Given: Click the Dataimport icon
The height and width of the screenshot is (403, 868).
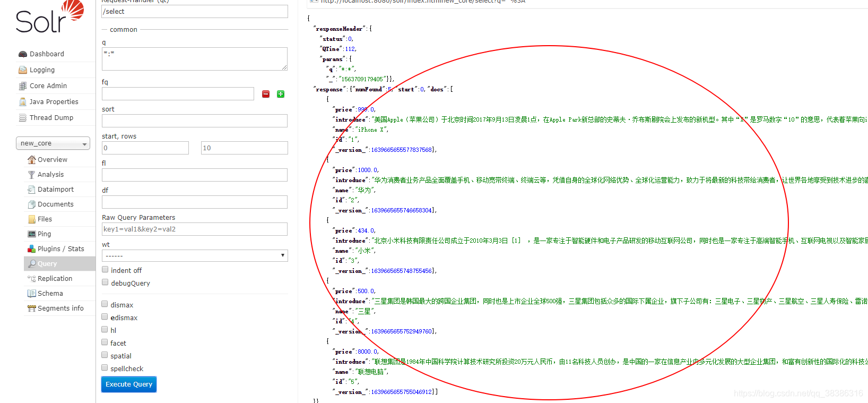Looking at the screenshot, I should [31, 190].
